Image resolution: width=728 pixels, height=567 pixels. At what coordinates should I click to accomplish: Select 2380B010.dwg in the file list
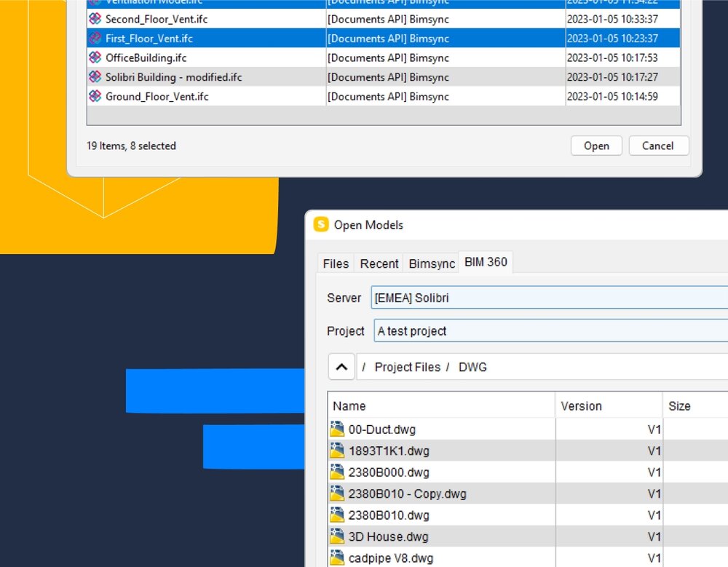528,515
